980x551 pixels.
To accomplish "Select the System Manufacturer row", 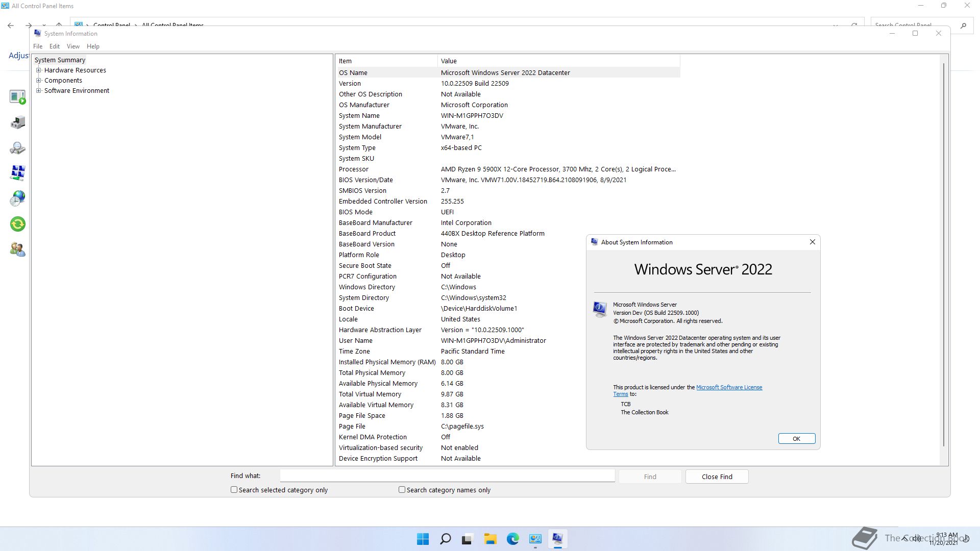I will [508, 126].
